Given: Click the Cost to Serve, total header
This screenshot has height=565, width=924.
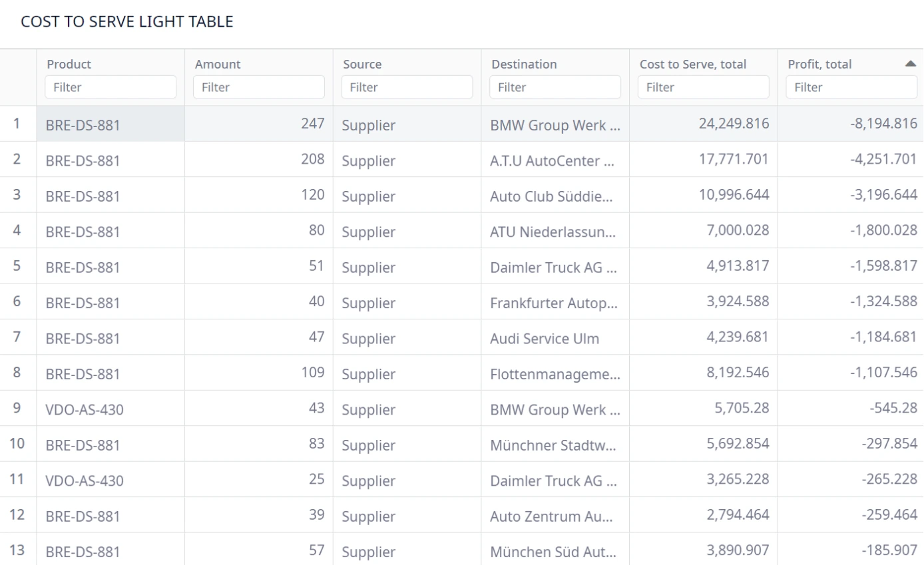Looking at the screenshot, I should click(693, 65).
